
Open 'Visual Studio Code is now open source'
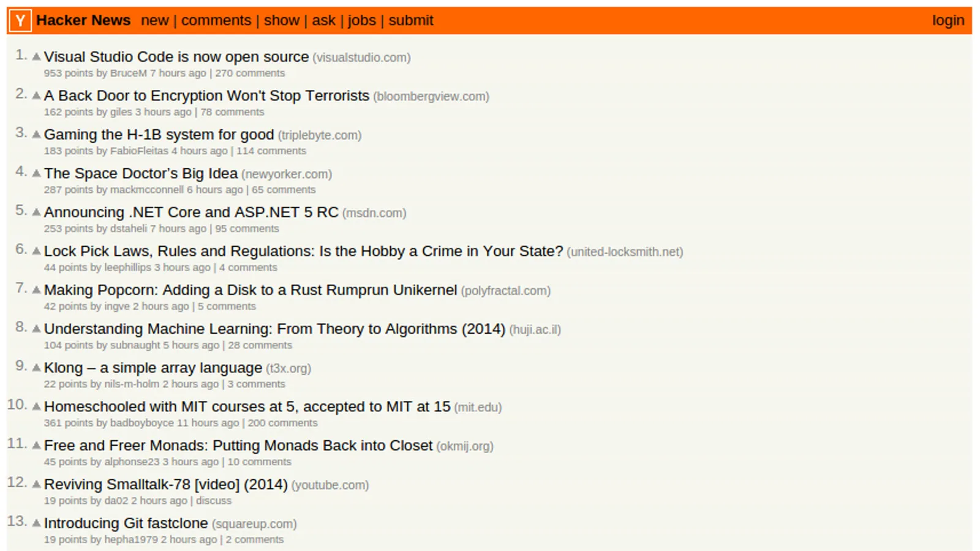[176, 57]
